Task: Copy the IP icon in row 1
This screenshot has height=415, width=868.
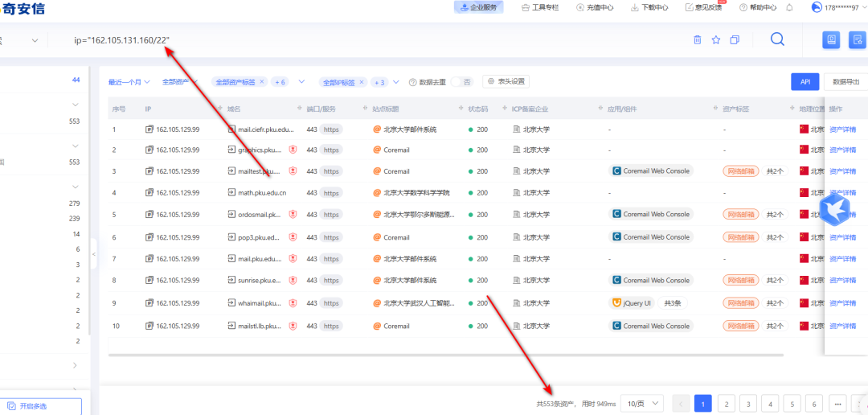Action: pos(149,129)
